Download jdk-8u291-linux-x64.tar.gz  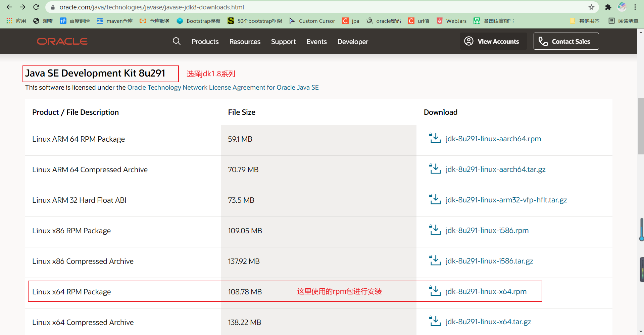pyautogui.click(x=488, y=322)
